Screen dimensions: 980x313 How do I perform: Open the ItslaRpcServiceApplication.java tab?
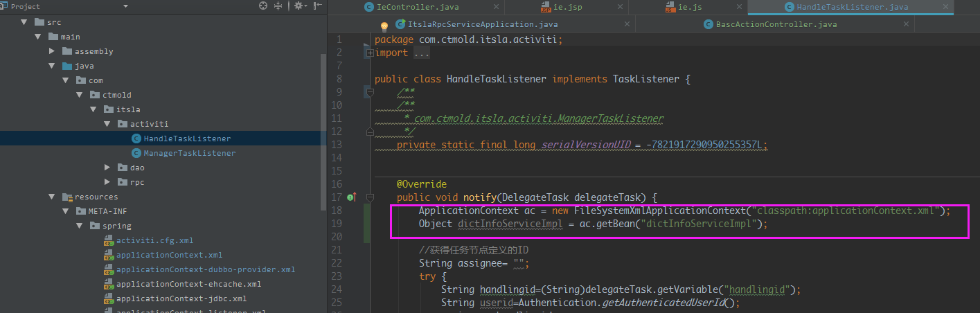pyautogui.click(x=482, y=24)
